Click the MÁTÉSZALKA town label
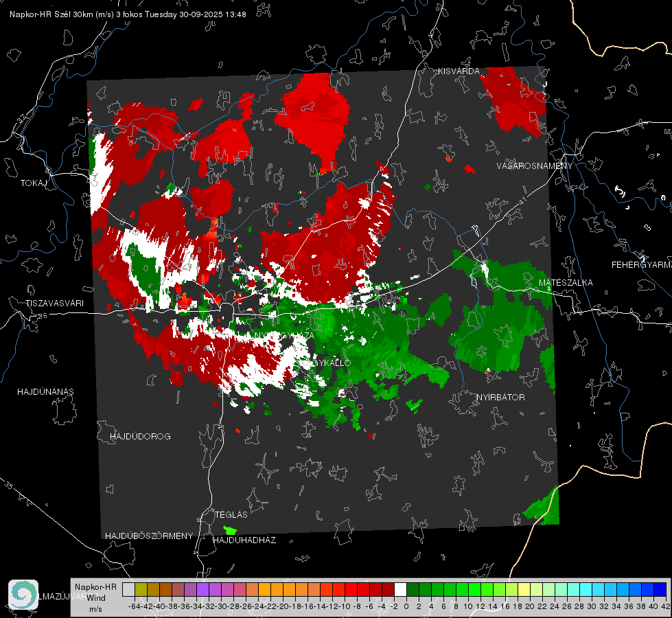This screenshot has height=618, width=672. tap(566, 282)
